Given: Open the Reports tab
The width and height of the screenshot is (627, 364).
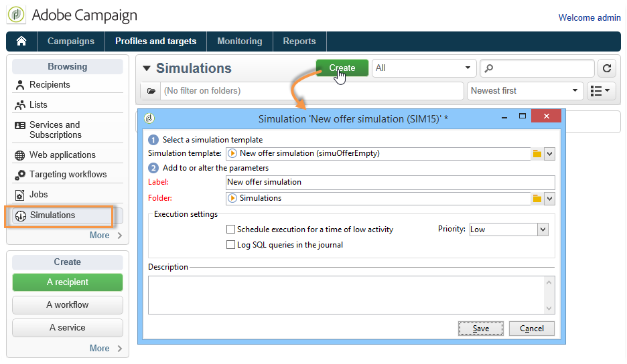Looking at the screenshot, I should (299, 41).
